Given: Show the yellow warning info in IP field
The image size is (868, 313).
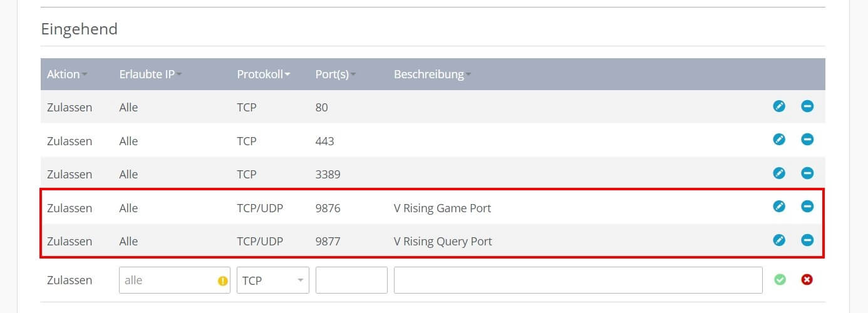Looking at the screenshot, I should tap(223, 281).
